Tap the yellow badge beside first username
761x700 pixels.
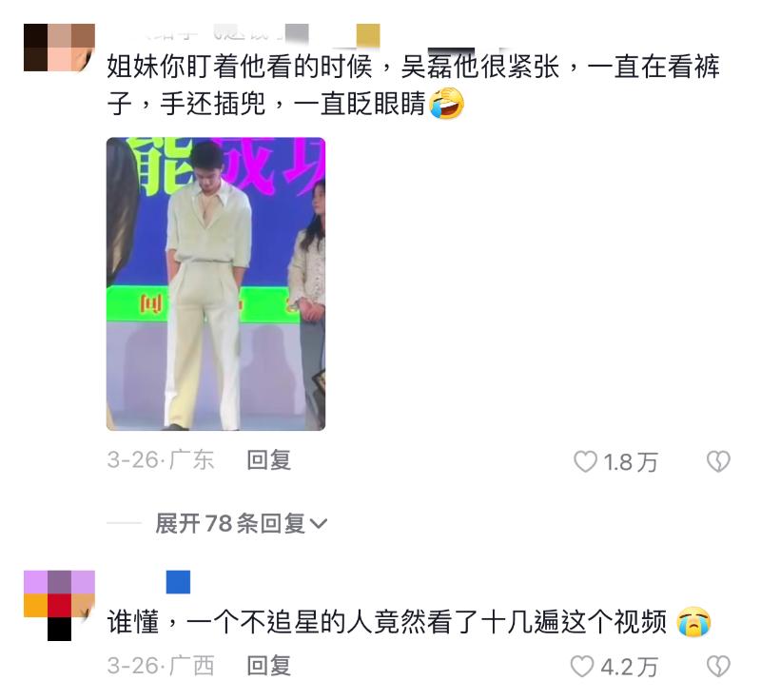click(368, 35)
